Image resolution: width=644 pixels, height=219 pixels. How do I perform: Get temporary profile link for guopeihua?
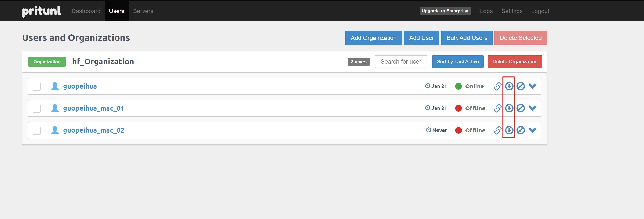click(x=497, y=86)
